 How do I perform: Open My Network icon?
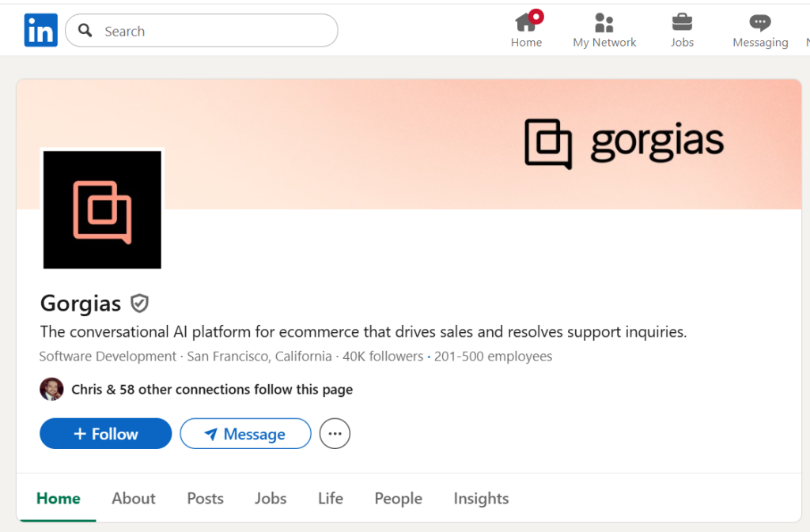tap(604, 24)
